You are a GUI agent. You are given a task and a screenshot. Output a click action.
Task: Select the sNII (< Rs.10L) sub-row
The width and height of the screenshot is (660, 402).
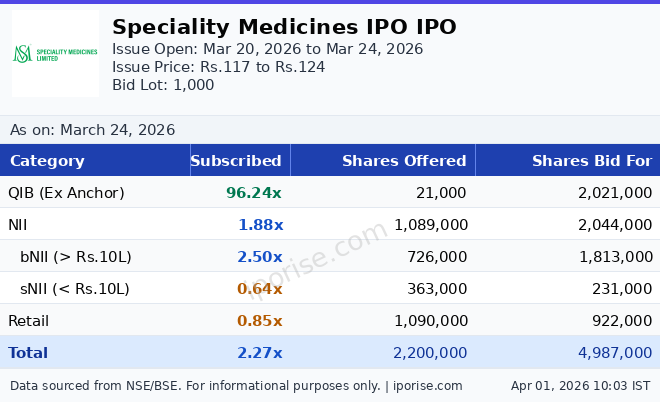click(75, 289)
